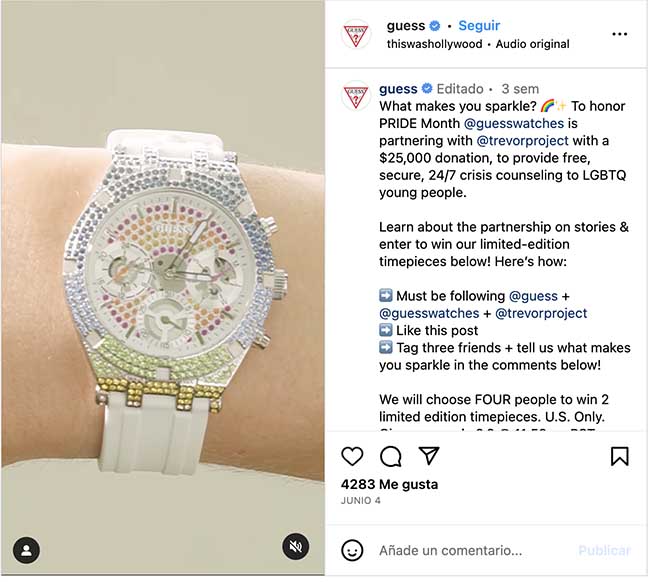650x582 pixels.
Task: Open the first @guesswatches mention
Action: pyautogui.click(x=514, y=124)
